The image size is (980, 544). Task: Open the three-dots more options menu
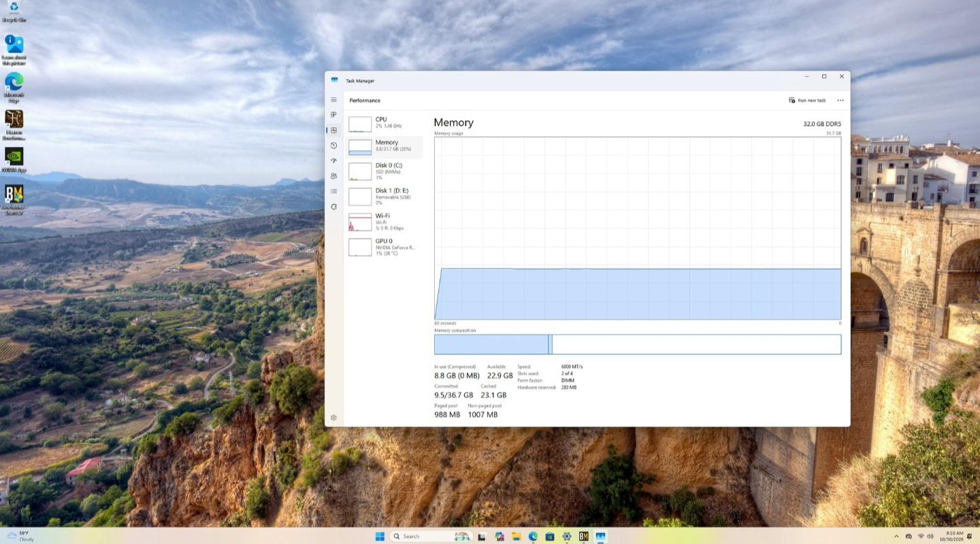tap(840, 101)
